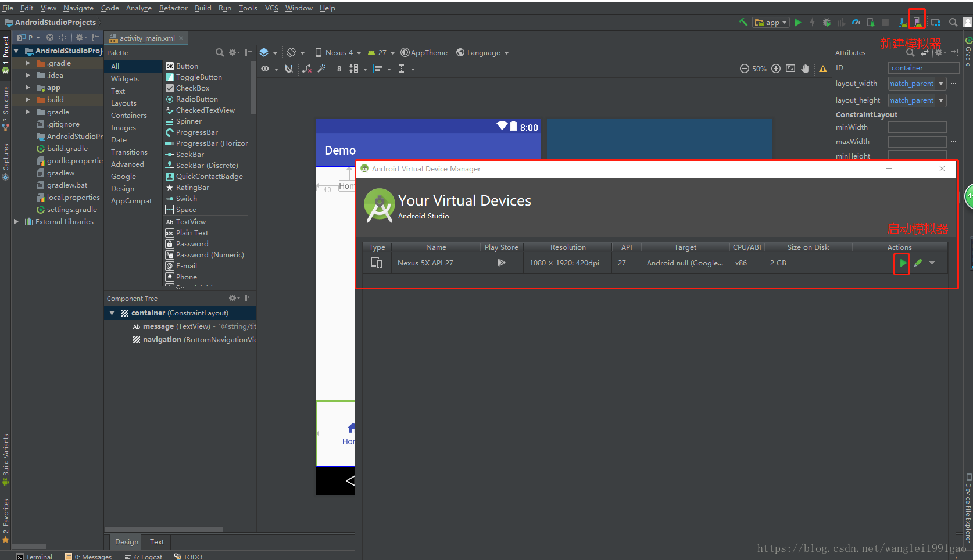Click the Apply Changes lightning icon

click(x=812, y=22)
